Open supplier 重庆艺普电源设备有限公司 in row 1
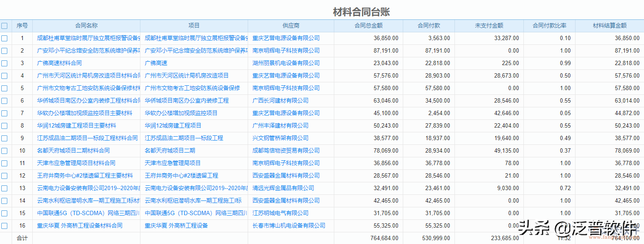Screen dimensions: 644x244 pyautogui.click(x=286, y=38)
